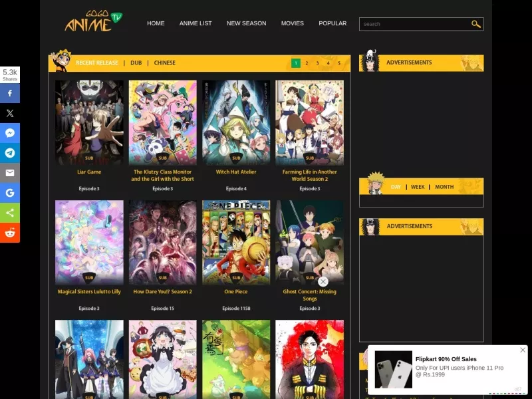The height and width of the screenshot is (399, 532).
Task: Click 'Episode 1158' under One Piece
Action: [236, 309]
